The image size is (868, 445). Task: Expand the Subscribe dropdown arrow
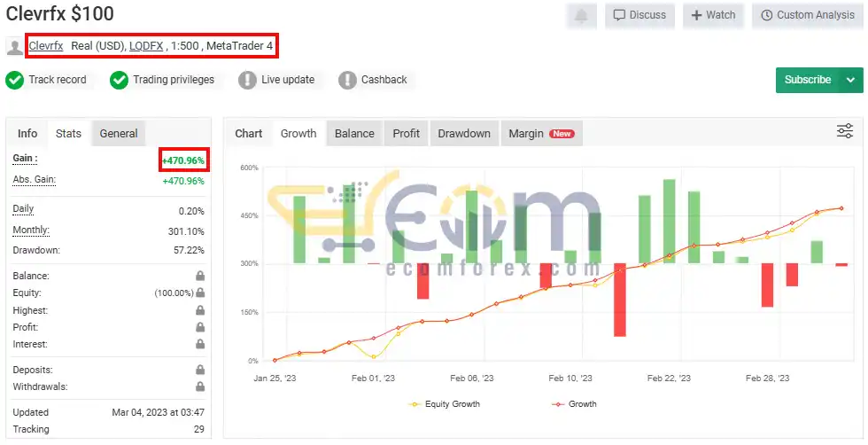(851, 80)
